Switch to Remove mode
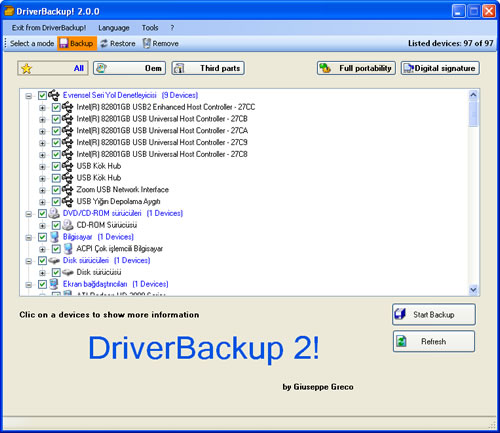Screen dimensions: 500x433 click(161, 43)
